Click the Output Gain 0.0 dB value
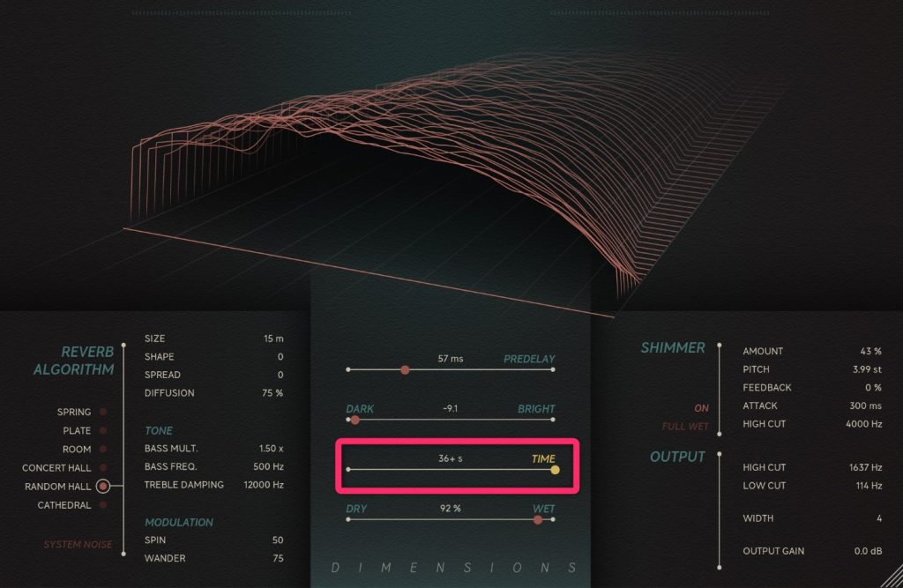 865,552
